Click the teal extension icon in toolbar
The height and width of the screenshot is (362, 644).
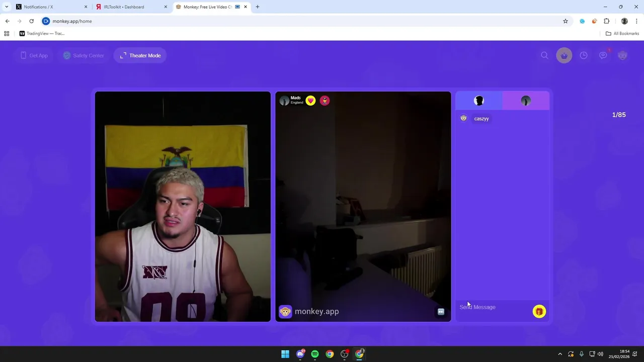(582, 21)
